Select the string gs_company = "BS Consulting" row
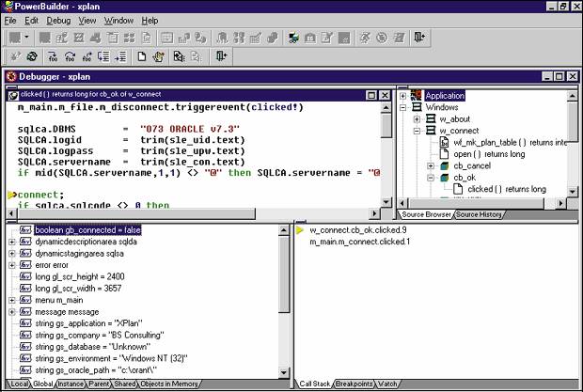The width and height of the screenshot is (583, 392). pos(100,336)
